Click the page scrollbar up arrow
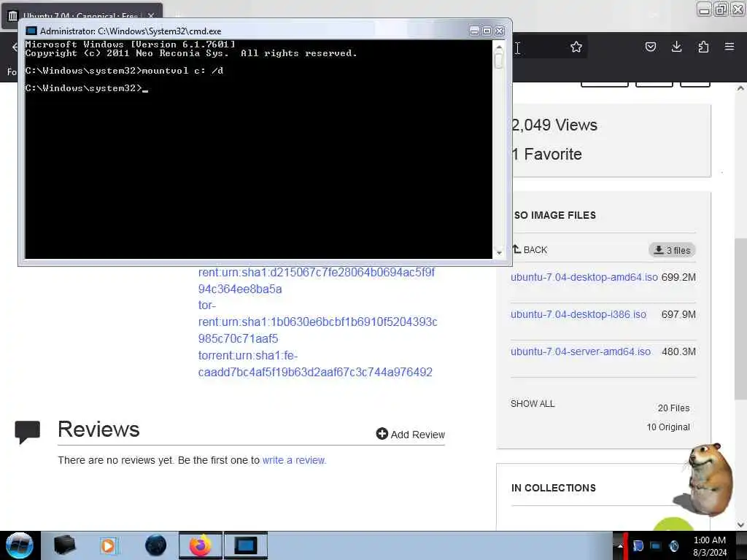This screenshot has width=747, height=560. pos(740,88)
